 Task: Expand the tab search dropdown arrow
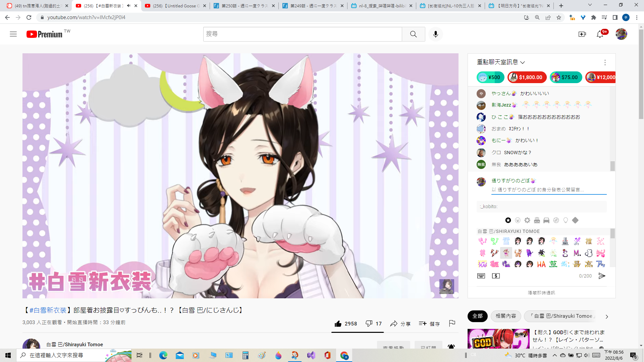pyautogui.click(x=590, y=5)
